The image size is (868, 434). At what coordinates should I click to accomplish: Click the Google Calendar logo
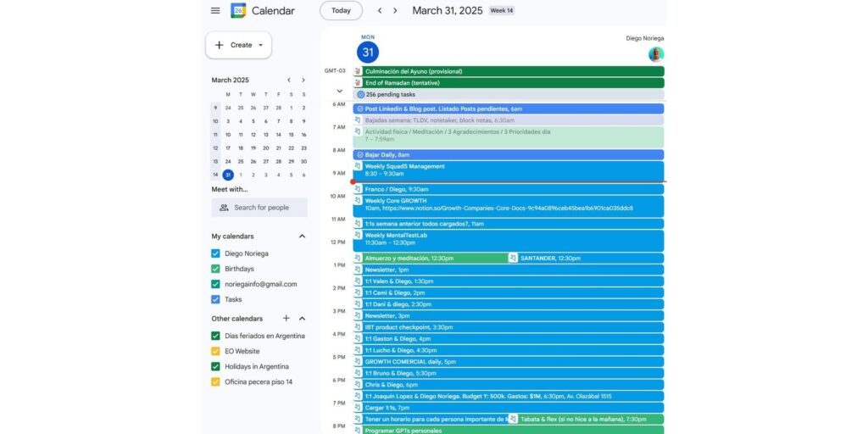click(238, 11)
